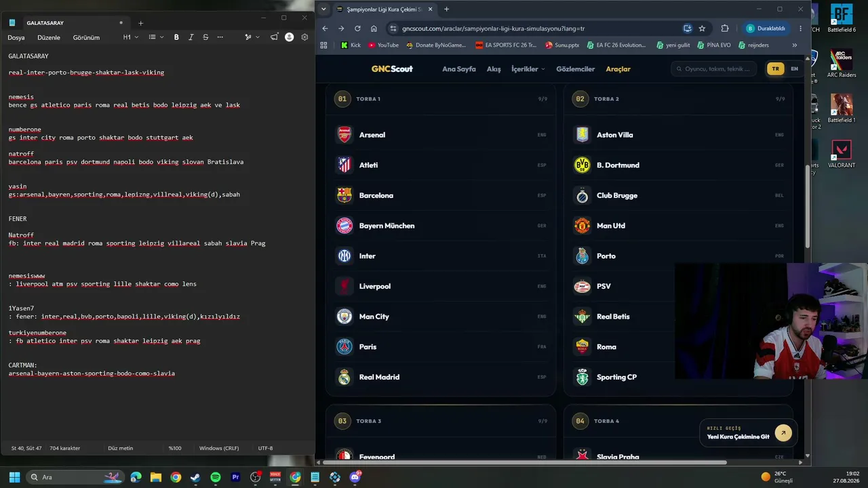Click the GNCScout logo
The image size is (868, 488).
392,69
